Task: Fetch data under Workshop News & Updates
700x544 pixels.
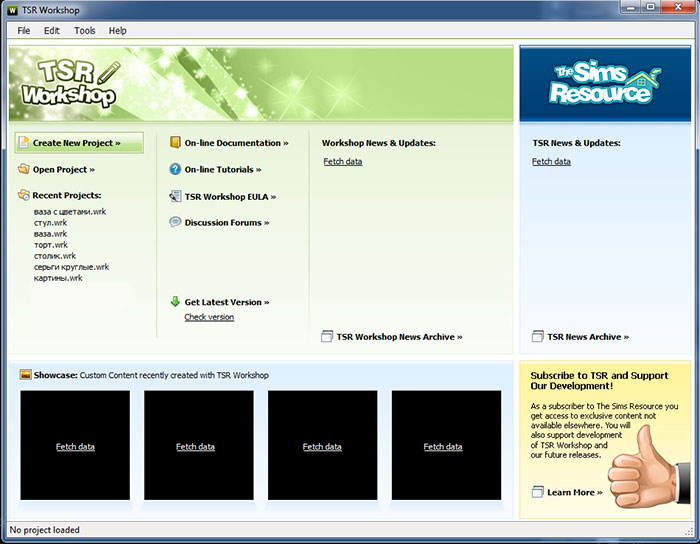Action: click(x=343, y=161)
